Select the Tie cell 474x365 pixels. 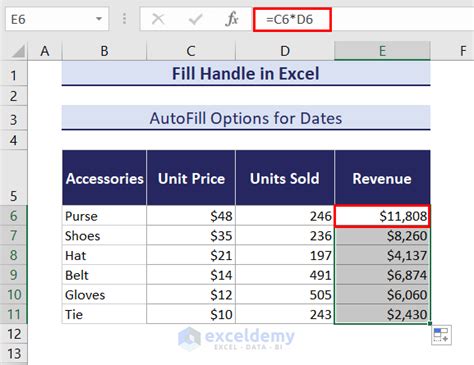[x=104, y=314]
